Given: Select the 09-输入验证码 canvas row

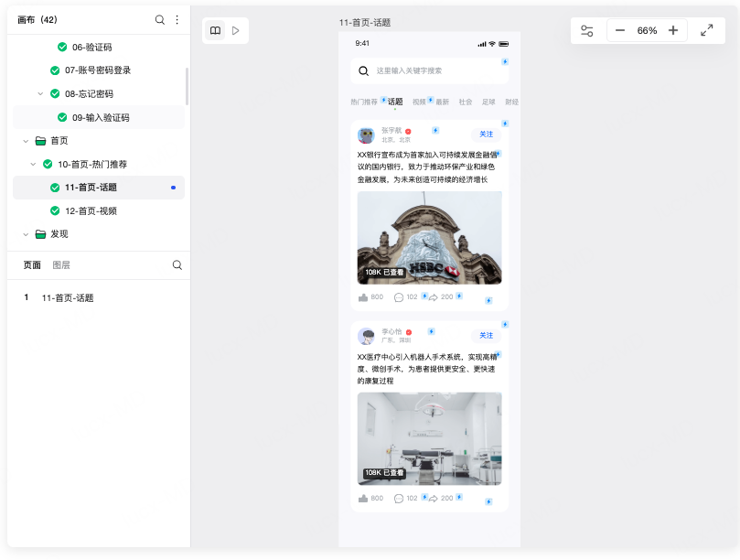Looking at the screenshot, I should [x=99, y=117].
